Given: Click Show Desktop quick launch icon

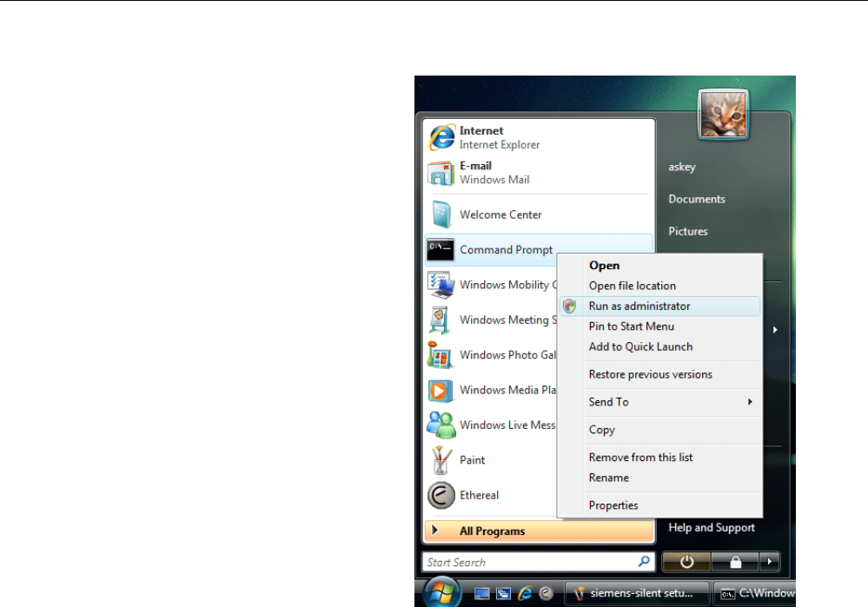Looking at the screenshot, I should [482, 594].
